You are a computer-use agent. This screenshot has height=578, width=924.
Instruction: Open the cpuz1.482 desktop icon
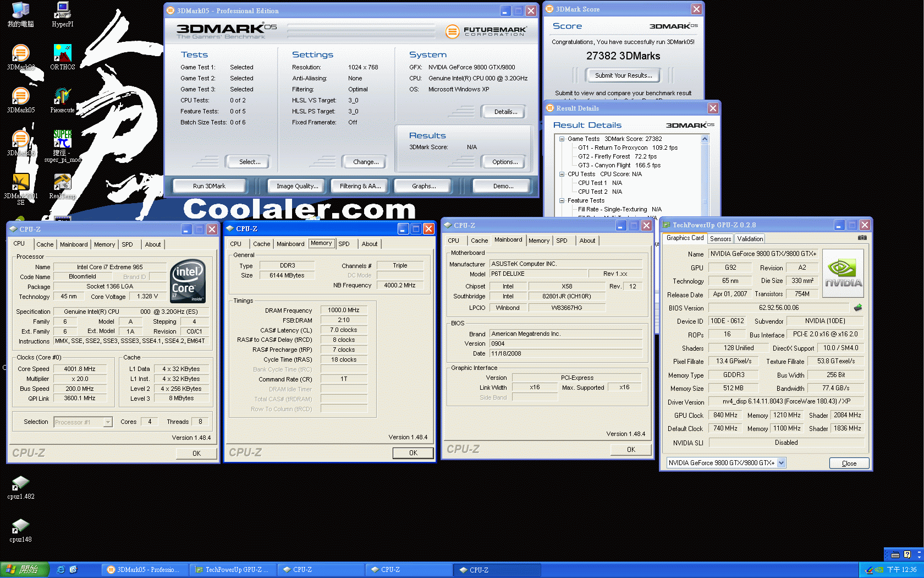point(20,483)
